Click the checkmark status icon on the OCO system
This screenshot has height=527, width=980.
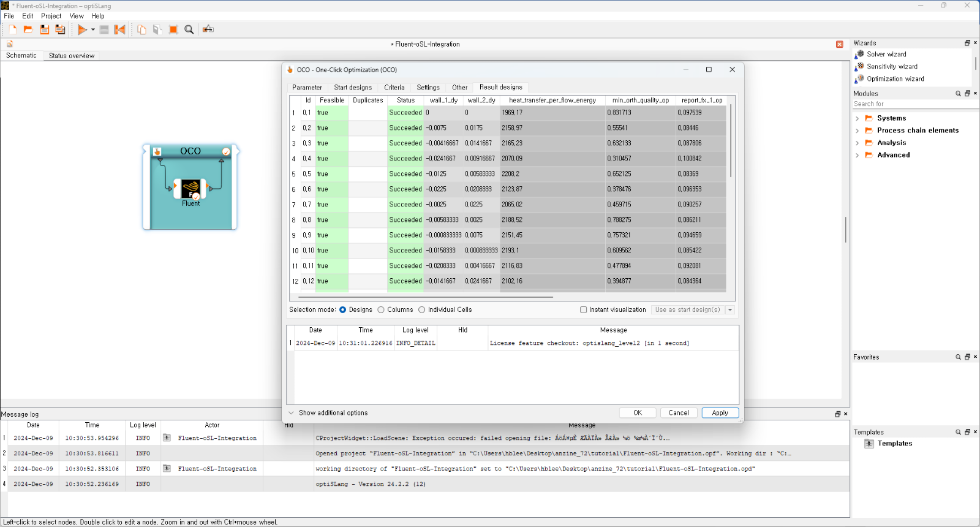(x=226, y=151)
